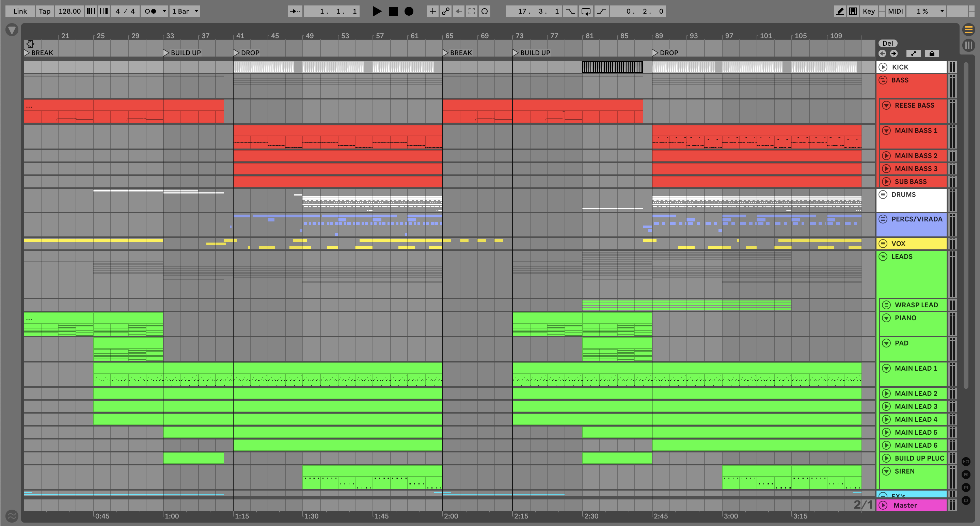
Task: Click the Session Record circle button
Action: pyautogui.click(x=484, y=12)
